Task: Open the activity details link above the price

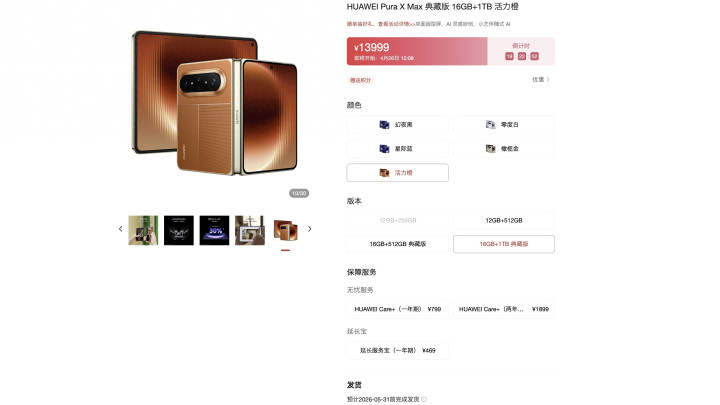Action: point(396,24)
